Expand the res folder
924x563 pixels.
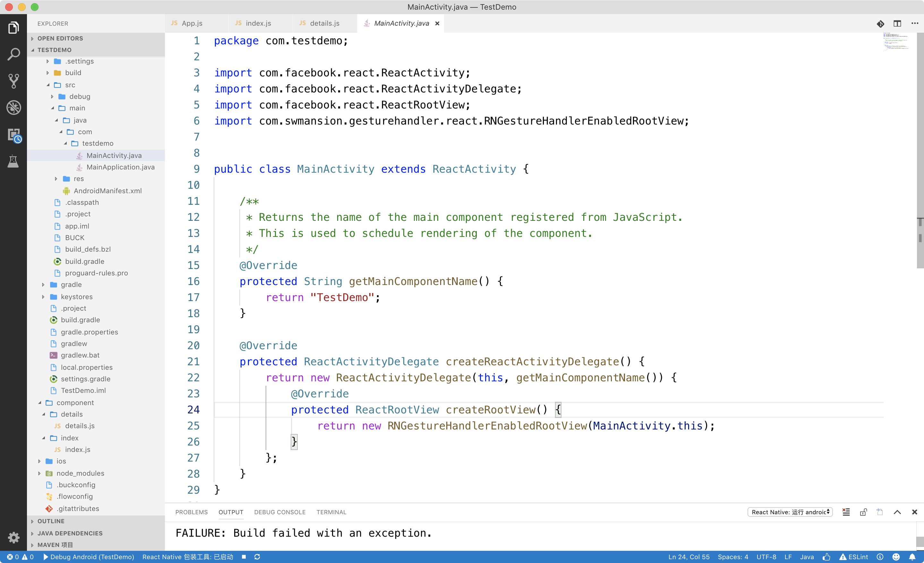click(x=96, y=178)
